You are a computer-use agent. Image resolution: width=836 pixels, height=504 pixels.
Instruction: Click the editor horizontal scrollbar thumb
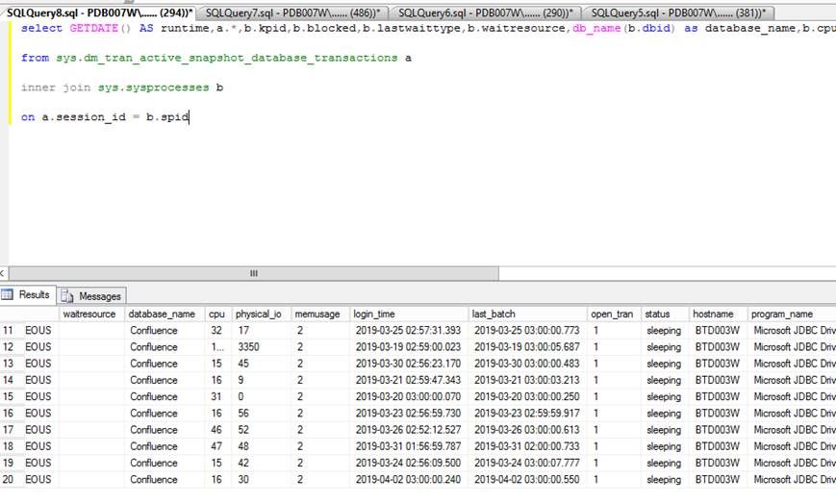coord(254,273)
